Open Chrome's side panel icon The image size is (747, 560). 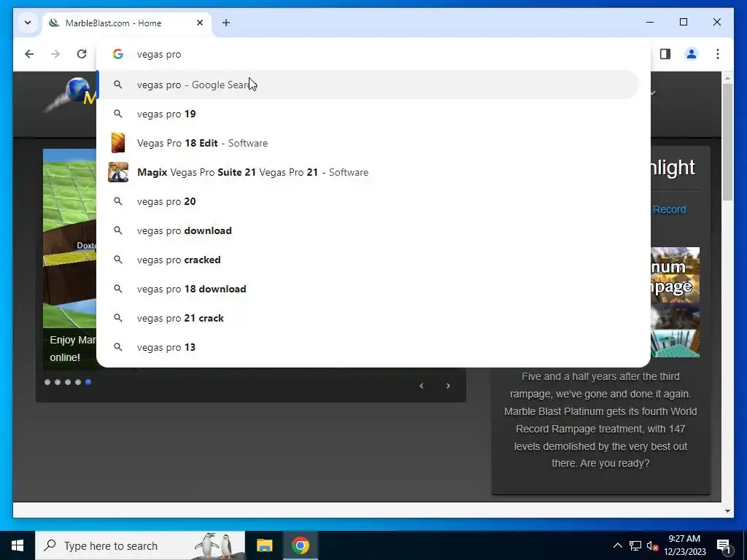click(x=665, y=54)
